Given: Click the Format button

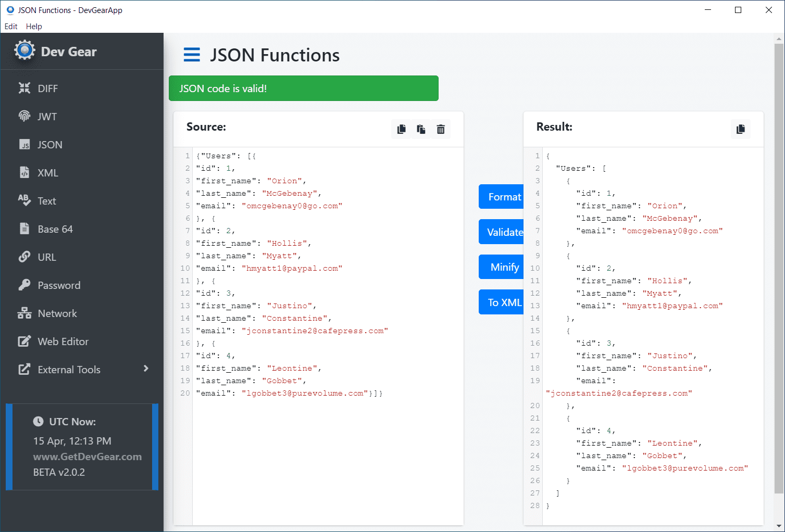Looking at the screenshot, I should (501, 197).
